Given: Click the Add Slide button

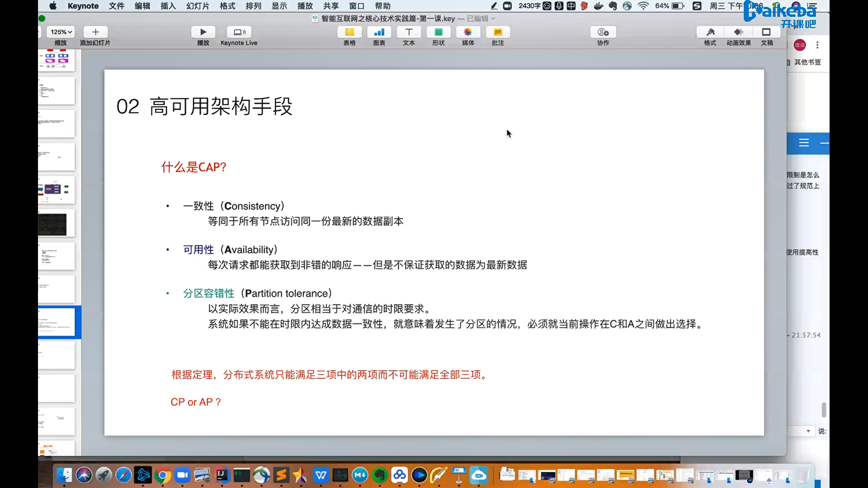Looking at the screenshot, I should click(x=95, y=32).
